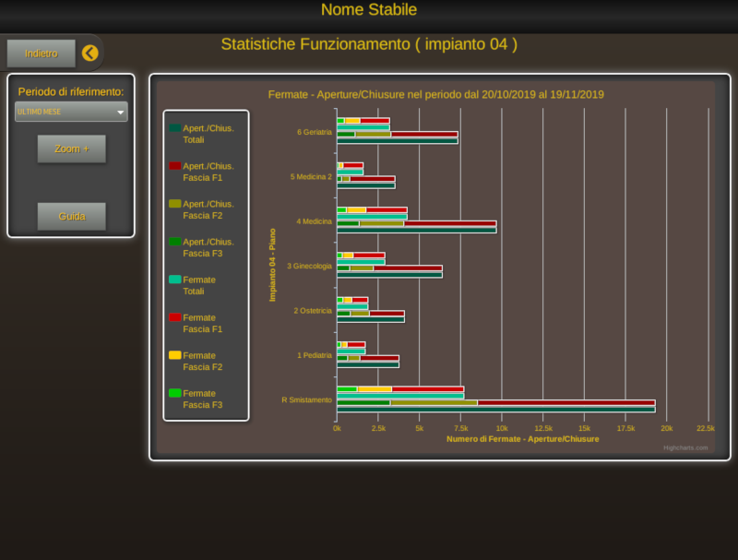Click R Smistamento teal Fermate Totali bar

pos(400,396)
